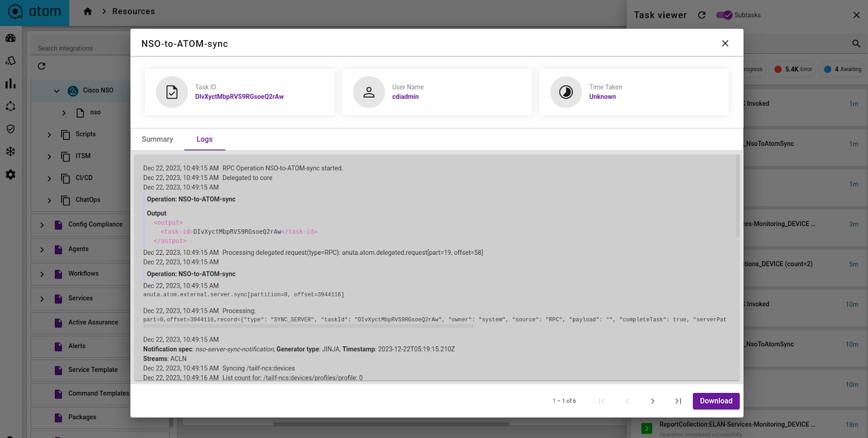Go to next log page
Screen dimensions: 868x438
[653, 401]
